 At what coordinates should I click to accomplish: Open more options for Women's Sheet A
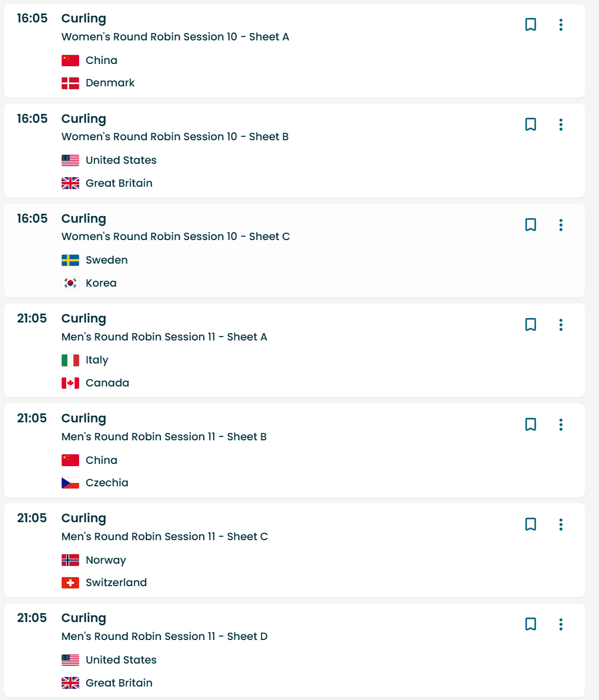point(560,25)
